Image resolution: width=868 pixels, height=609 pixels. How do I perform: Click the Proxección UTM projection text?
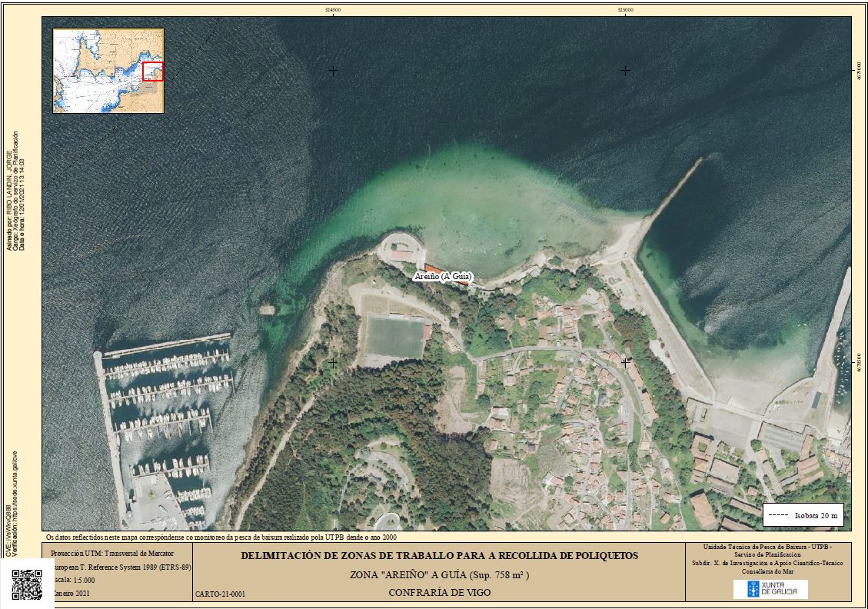pyautogui.click(x=112, y=553)
